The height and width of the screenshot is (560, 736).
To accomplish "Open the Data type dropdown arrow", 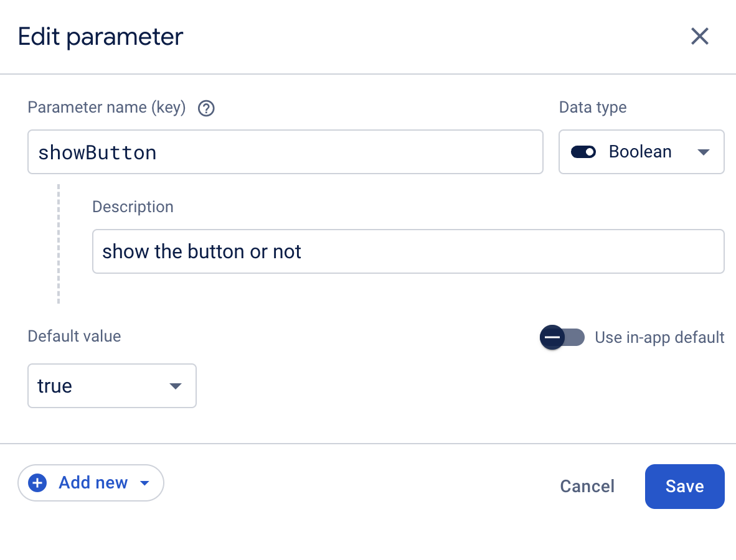I will point(704,152).
